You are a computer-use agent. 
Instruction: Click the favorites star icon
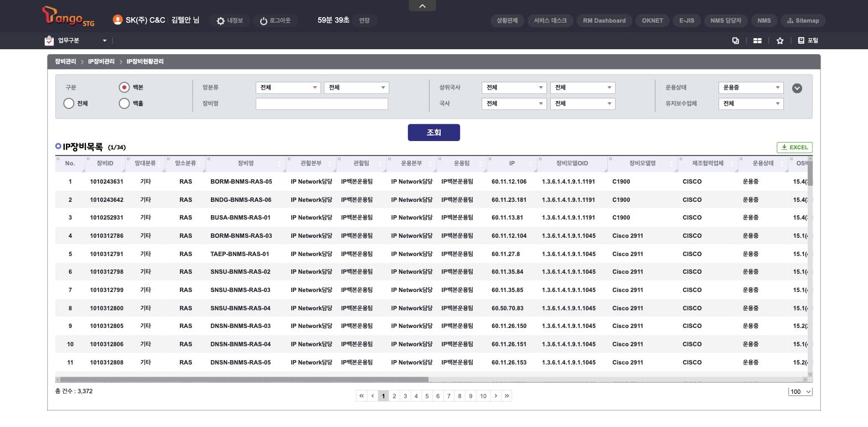[780, 40]
